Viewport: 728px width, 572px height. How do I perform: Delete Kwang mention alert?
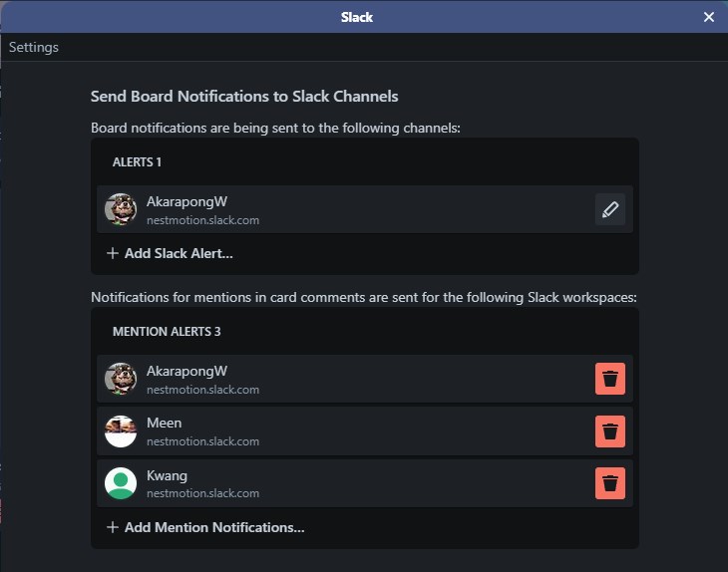tap(610, 483)
